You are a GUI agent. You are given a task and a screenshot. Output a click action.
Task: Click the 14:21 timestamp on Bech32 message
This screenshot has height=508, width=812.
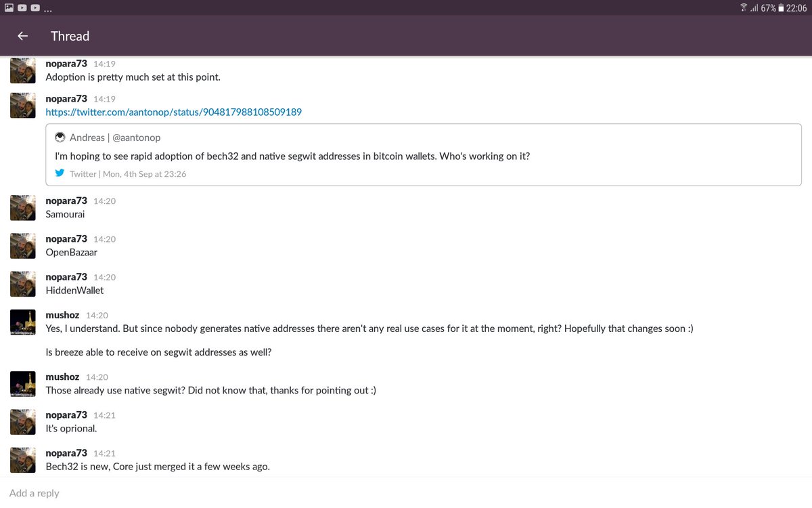click(104, 453)
